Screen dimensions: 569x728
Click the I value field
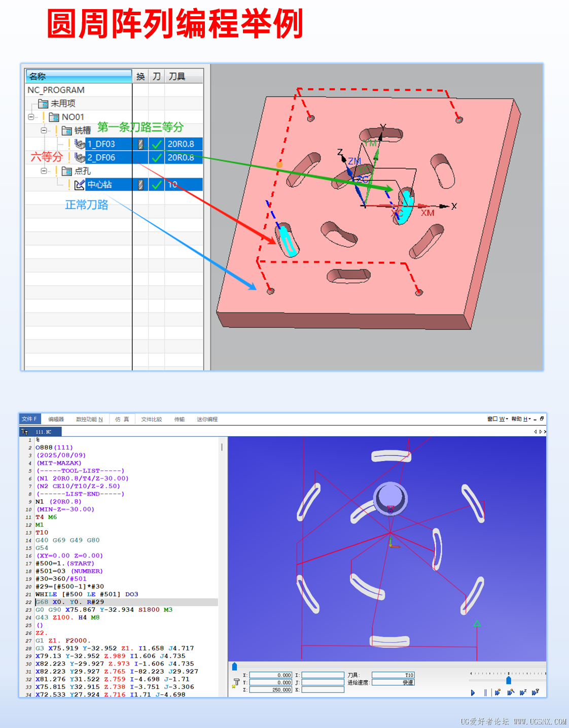323,675
